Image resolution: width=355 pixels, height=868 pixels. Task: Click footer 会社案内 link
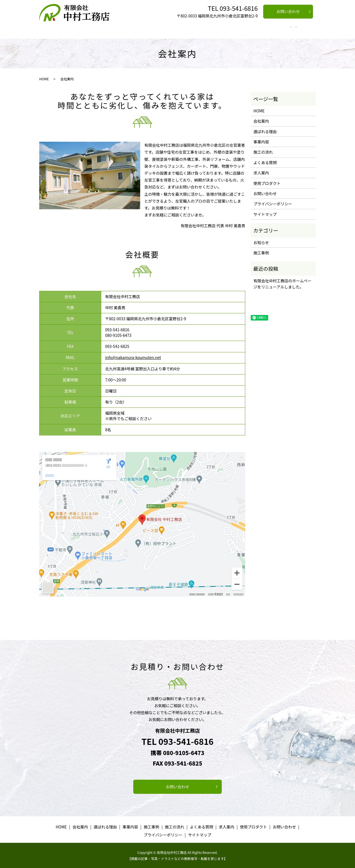(80, 827)
